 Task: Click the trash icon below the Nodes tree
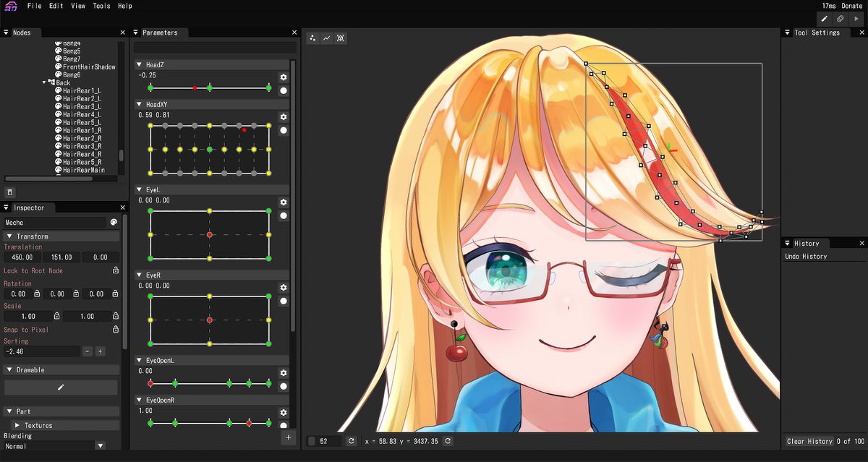click(10, 192)
